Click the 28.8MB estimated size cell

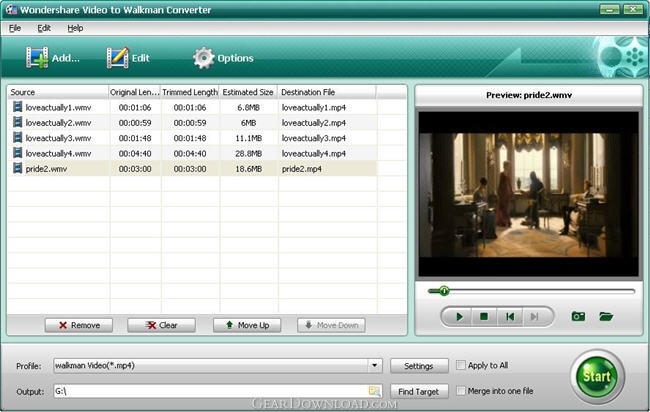248,153
